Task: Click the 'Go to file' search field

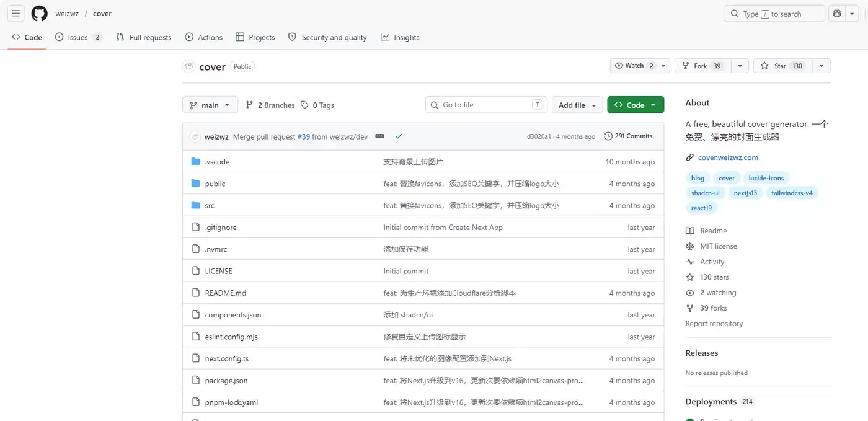Action: pos(486,105)
